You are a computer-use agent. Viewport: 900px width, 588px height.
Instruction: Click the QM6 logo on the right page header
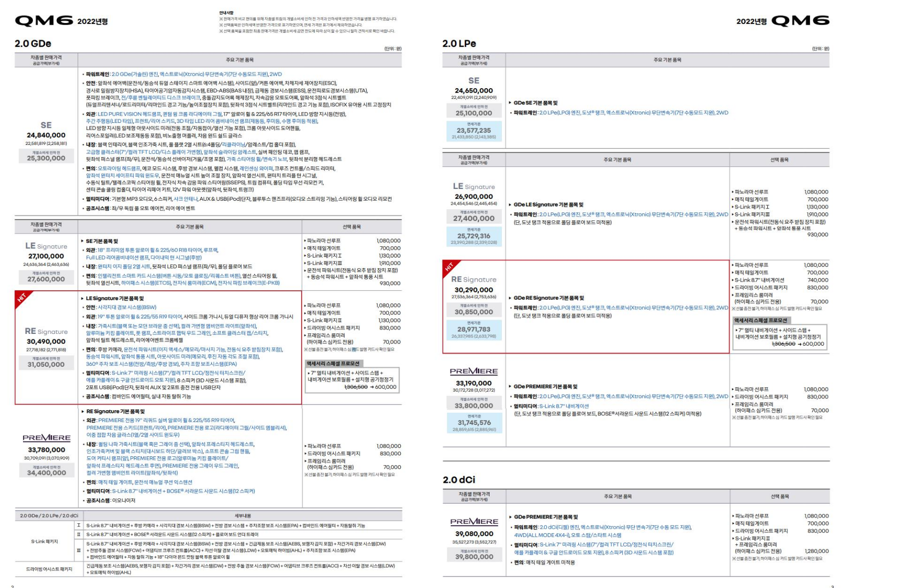click(800, 21)
